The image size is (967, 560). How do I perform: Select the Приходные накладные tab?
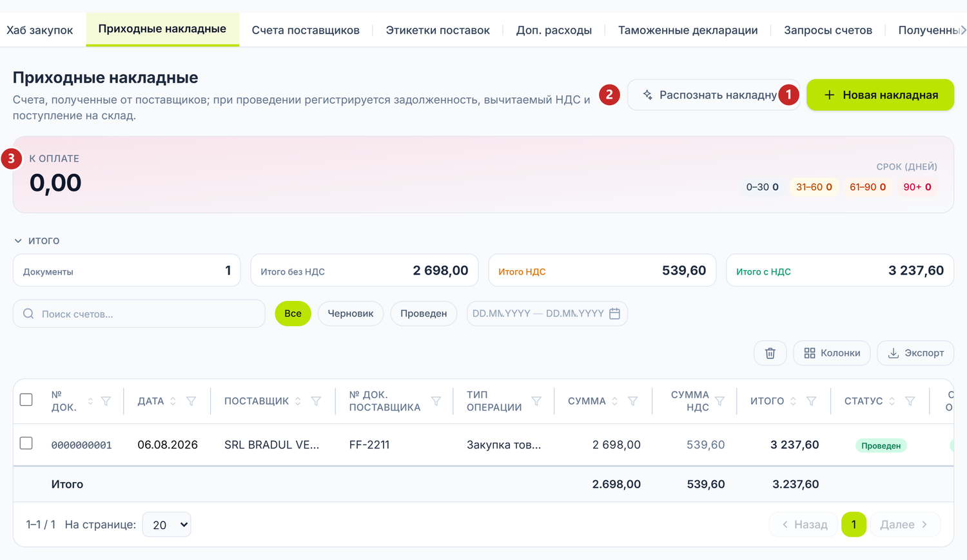coord(162,29)
